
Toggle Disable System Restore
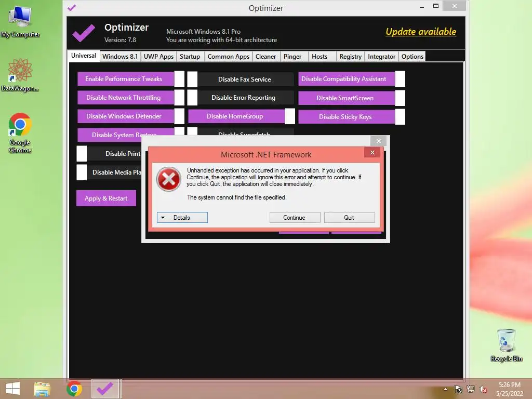(x=131, y=135)
